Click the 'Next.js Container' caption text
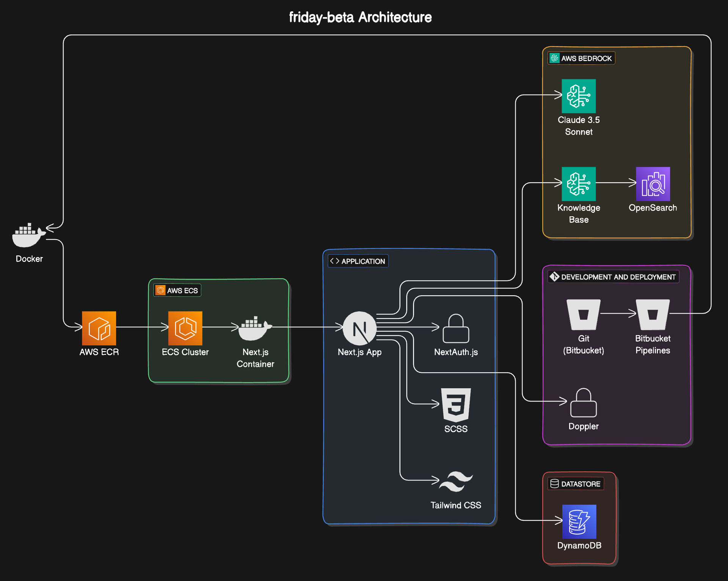Viewport: 728px width, 581px height. [255, 358]
